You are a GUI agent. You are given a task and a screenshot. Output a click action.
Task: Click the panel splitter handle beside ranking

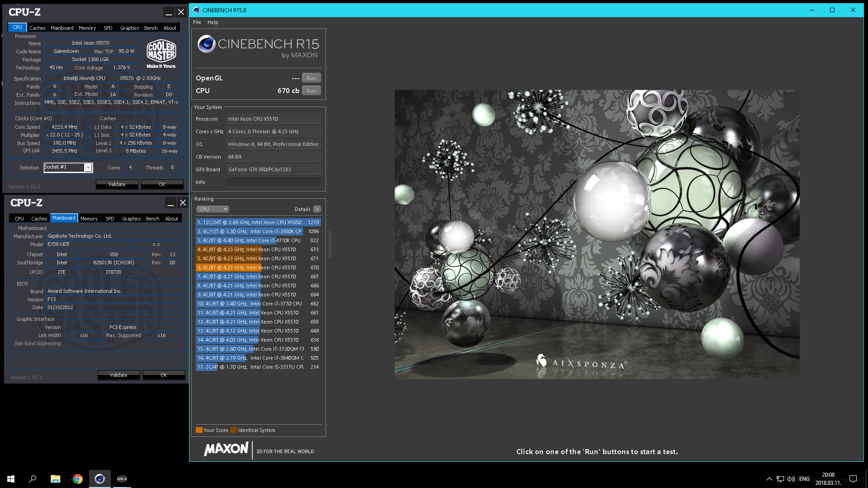(330, 244)
